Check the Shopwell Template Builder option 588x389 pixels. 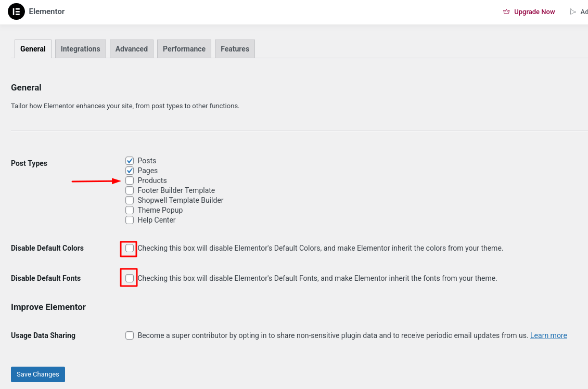pos(130,201)
